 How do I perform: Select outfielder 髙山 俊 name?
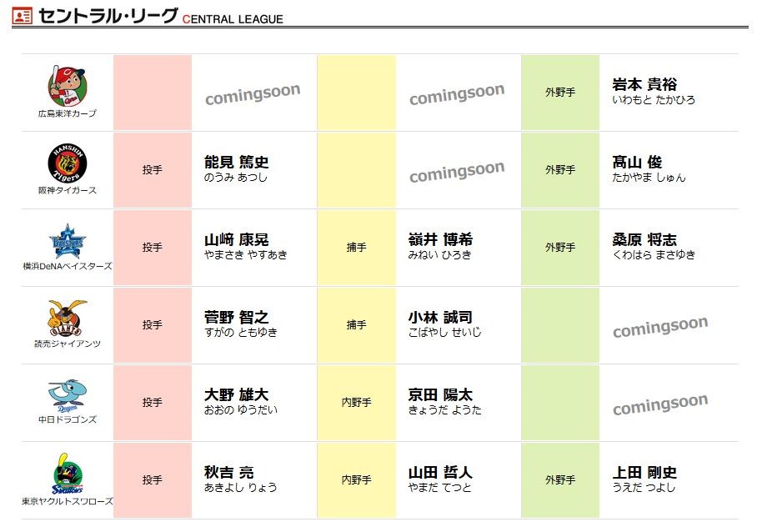click(637, 162)
